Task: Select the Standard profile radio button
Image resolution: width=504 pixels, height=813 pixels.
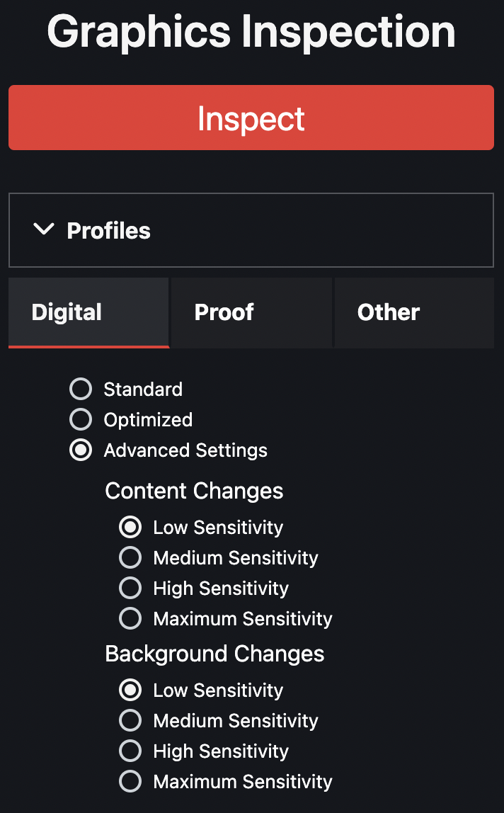Action: (81, 389)
